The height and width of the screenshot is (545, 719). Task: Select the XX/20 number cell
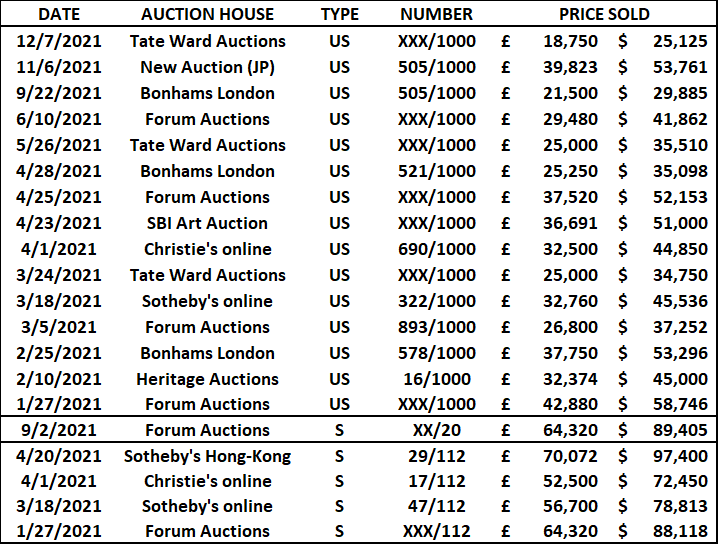tap(437, 430)
